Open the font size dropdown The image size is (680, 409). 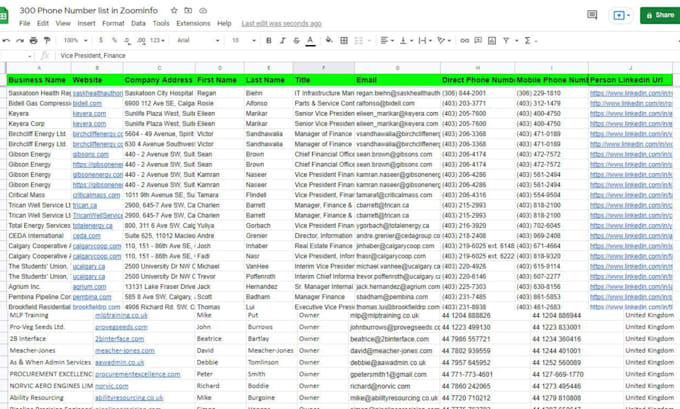pyautogui.click(x=243, y=40)
